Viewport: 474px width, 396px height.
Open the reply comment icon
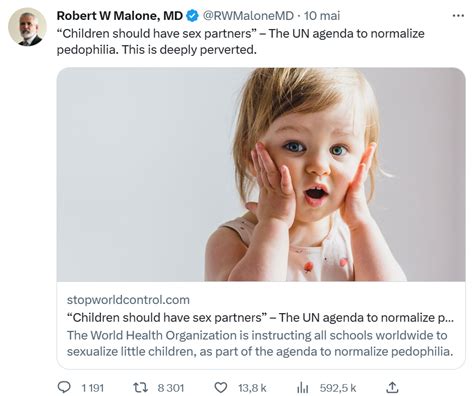64,387
